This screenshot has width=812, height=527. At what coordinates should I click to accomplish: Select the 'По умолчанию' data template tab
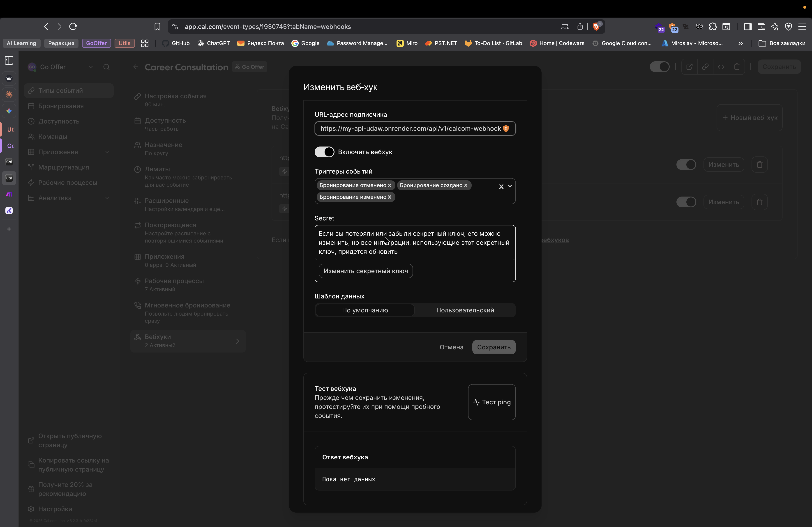pyautogui.click(x=365, y=310)
